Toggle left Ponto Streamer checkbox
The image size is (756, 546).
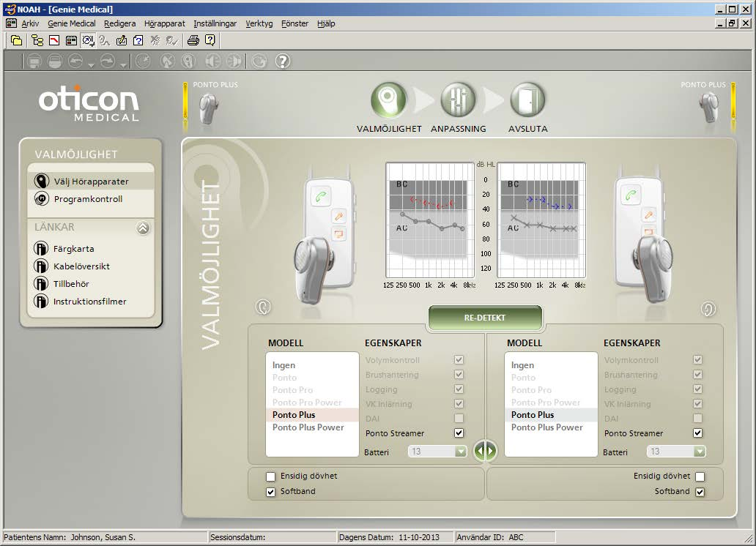pyautogui.click(x=459, y=433)
